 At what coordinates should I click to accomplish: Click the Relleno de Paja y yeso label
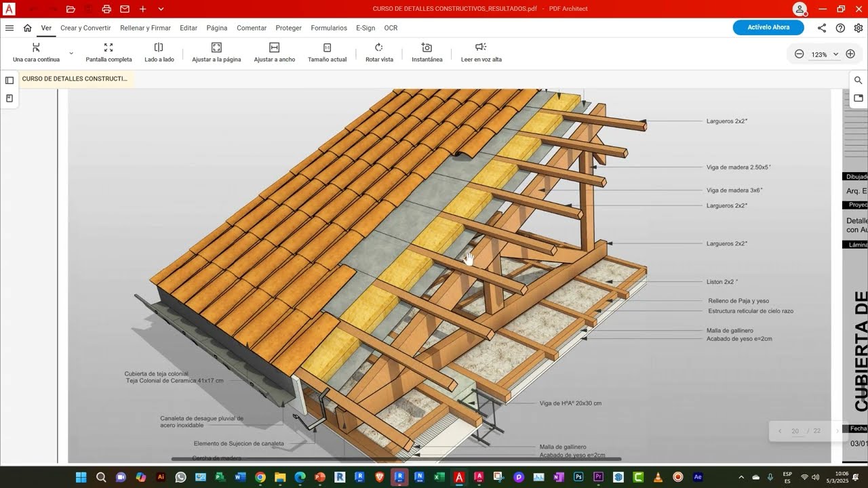pyautogui.click(x=738, y=301)
